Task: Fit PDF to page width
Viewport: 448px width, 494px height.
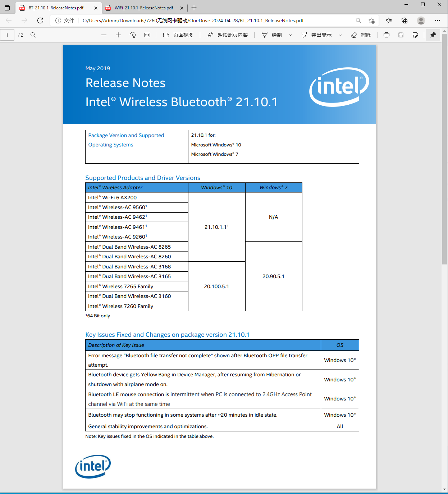Action: click(x=147, y=35)
